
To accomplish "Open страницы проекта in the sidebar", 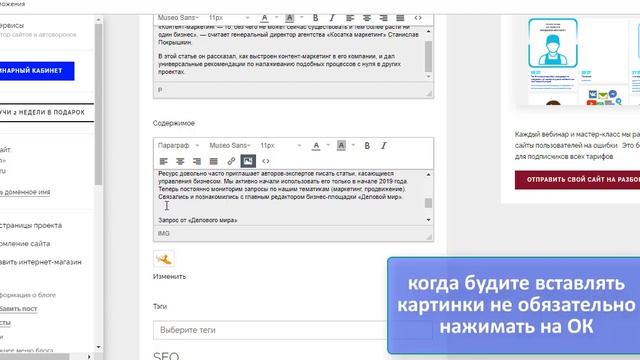I will point(31,225).
